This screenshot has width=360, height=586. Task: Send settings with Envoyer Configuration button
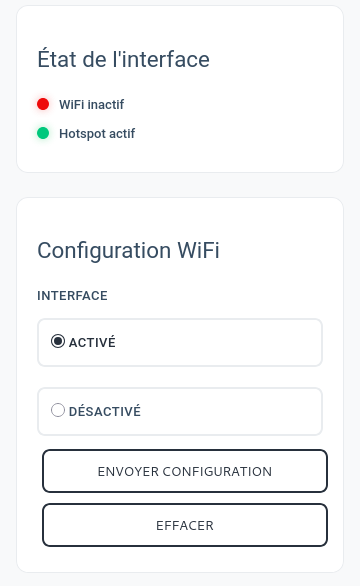coord(185,471)
